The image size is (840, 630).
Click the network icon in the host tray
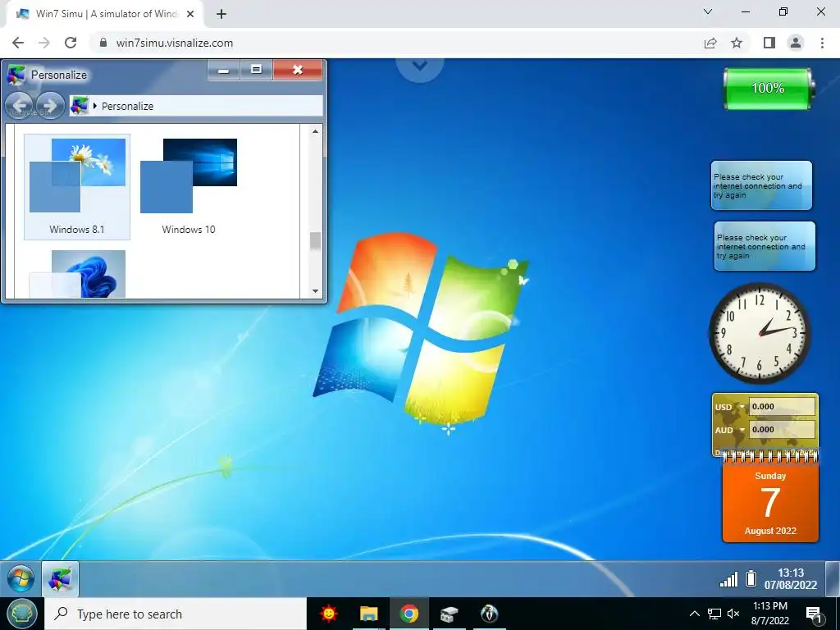click(714, 614)
